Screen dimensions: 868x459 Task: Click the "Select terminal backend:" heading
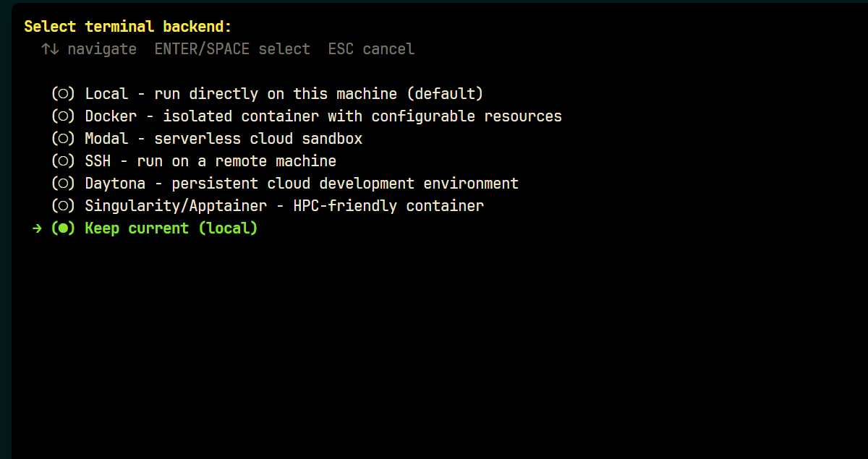[128, 27]
